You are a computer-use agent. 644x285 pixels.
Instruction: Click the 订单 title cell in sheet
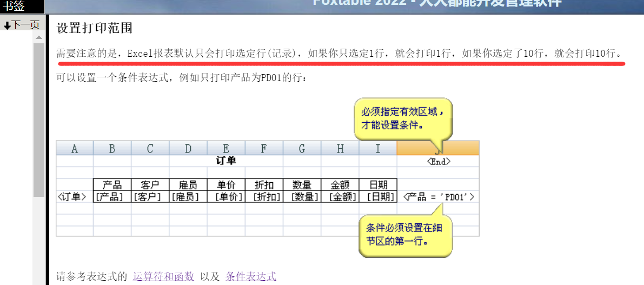point(226,161)
